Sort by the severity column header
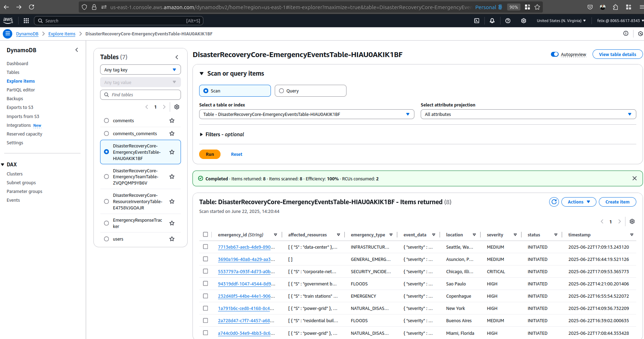The width and height of the screenshot is (644, 339). [495, 235]
